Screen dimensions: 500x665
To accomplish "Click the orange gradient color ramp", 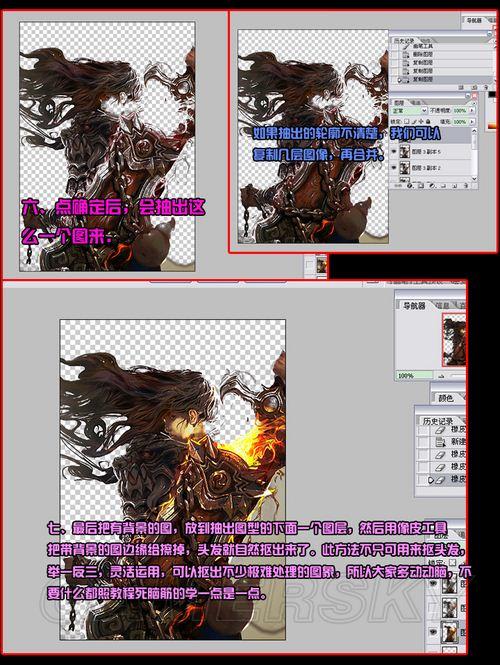I will point(492,126).
